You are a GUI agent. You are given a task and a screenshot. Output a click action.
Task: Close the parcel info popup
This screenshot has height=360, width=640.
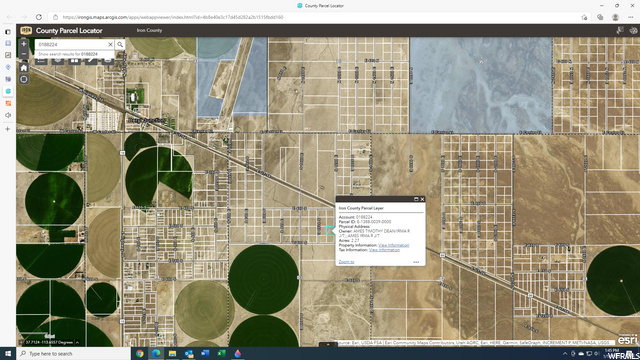coord(422,199)
